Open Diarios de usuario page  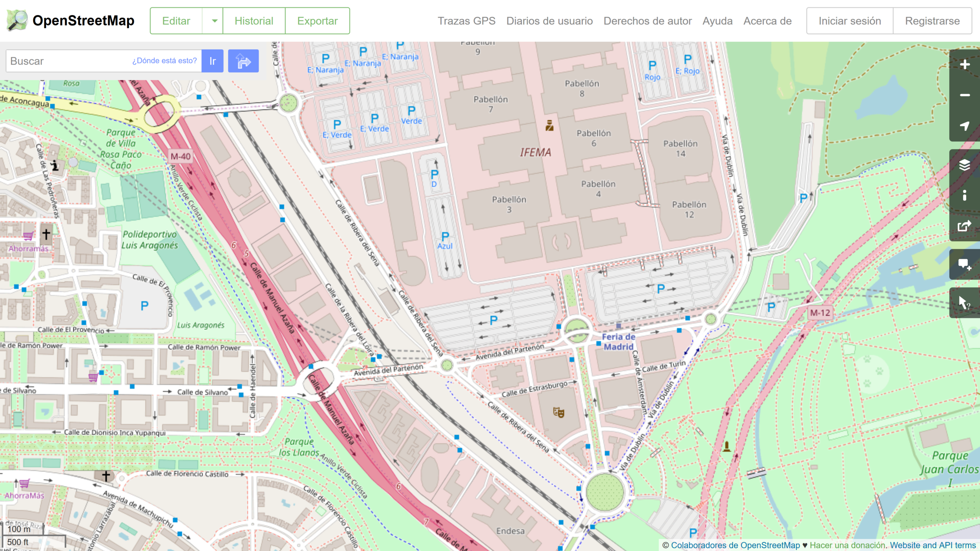click(549, 21)
